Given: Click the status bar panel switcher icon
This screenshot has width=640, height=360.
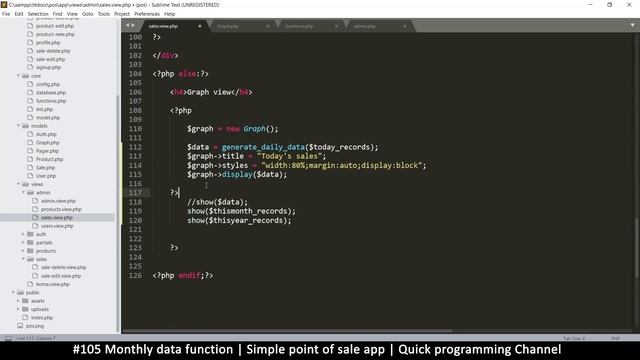Looking at the screenshot, I should pyautogui.click(x=8, y=338).
